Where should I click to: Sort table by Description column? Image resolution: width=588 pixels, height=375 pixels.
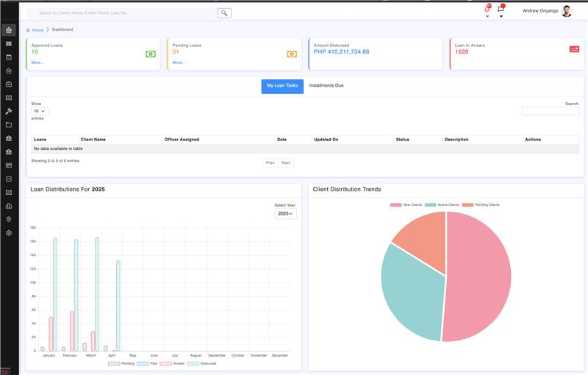click(x=482, y=140)
